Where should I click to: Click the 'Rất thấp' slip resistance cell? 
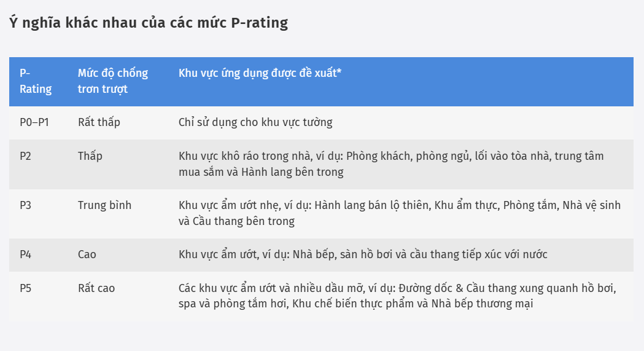click(x=99, y=122)
